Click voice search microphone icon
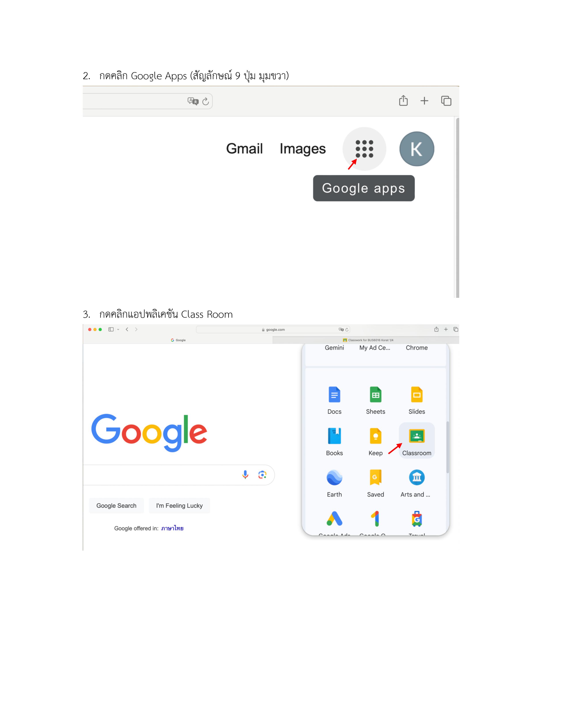Screen dimensions: 563x728 [x=245, y=475]
